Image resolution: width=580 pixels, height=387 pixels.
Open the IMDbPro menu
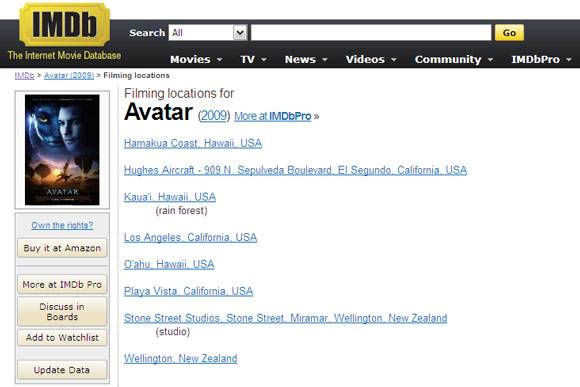tap(542, 59)
